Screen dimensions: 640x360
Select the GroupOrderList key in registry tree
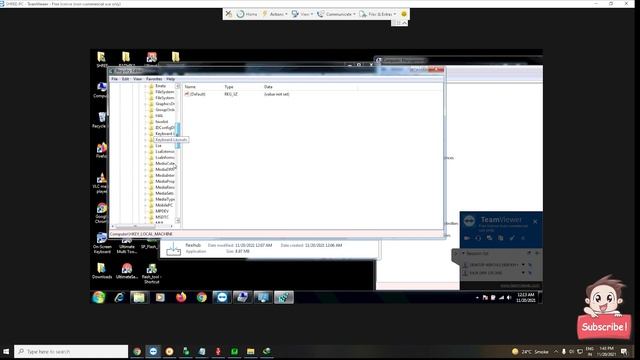point(162,110)
